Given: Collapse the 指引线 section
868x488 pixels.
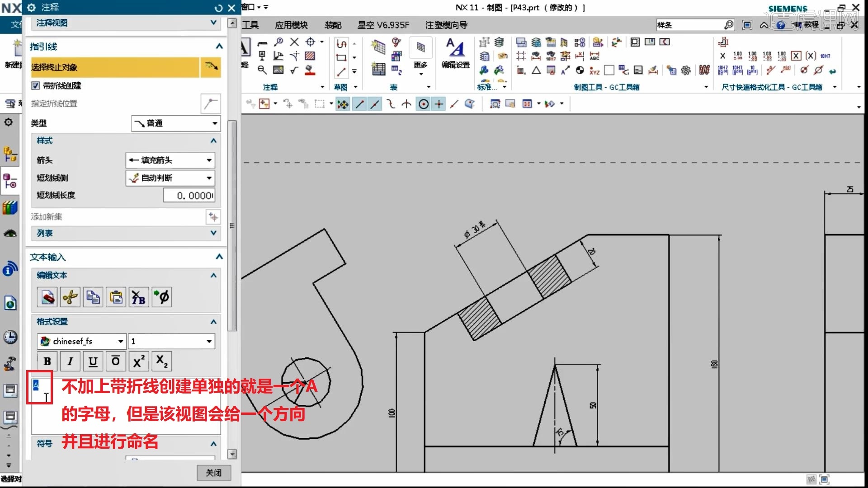Looking at the screenshot, I should point(219,46).
